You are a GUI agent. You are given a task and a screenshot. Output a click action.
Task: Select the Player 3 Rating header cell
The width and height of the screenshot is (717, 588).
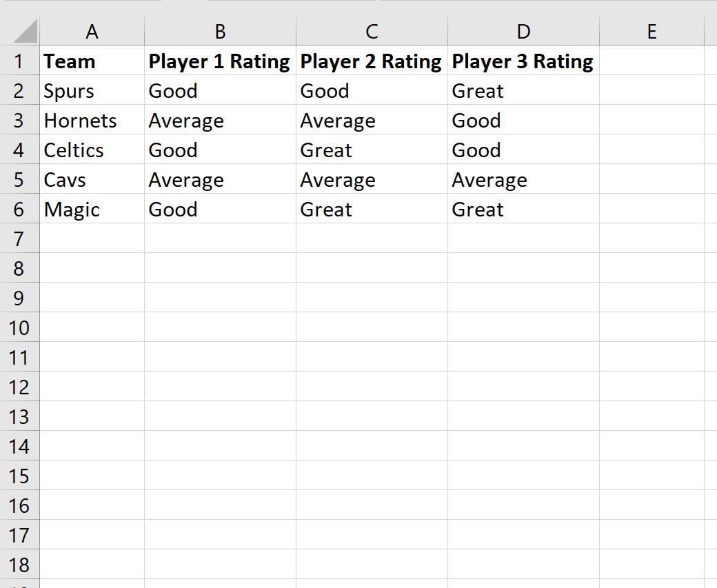(523, 61)
